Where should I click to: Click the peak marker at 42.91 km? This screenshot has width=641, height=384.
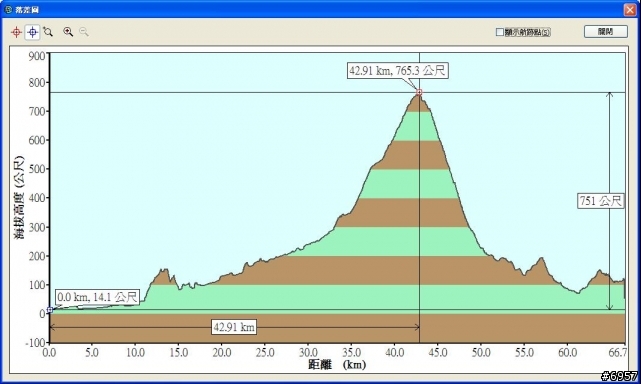tap(419, 92)
